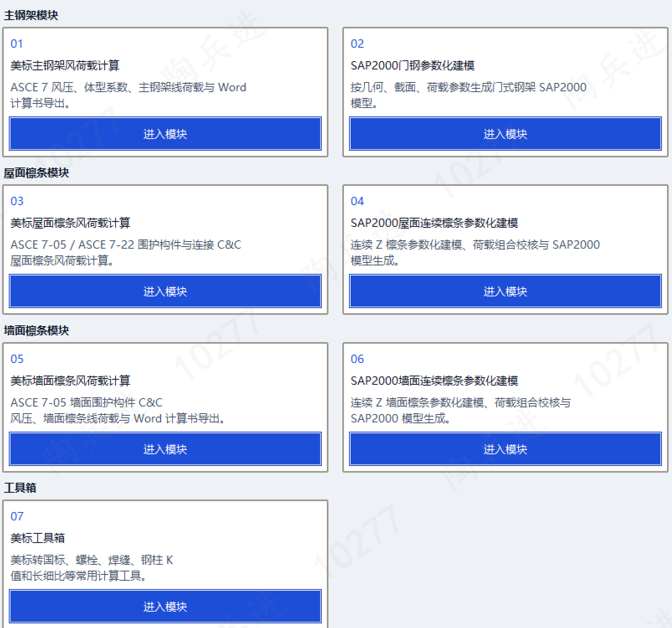Click the card title 美标墙面檩条风荷载计算
This screenshot has height=628, width=672.
pos(70,381)
